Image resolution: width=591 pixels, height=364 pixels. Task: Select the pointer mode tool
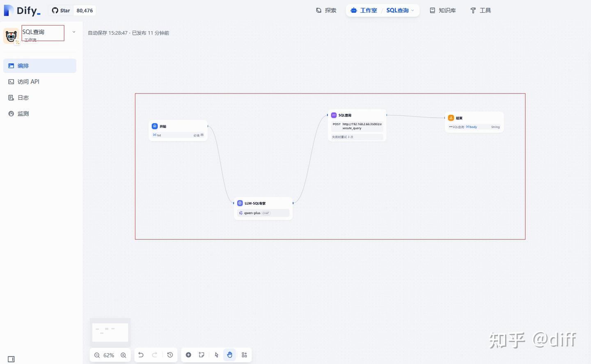pos(217,355)
